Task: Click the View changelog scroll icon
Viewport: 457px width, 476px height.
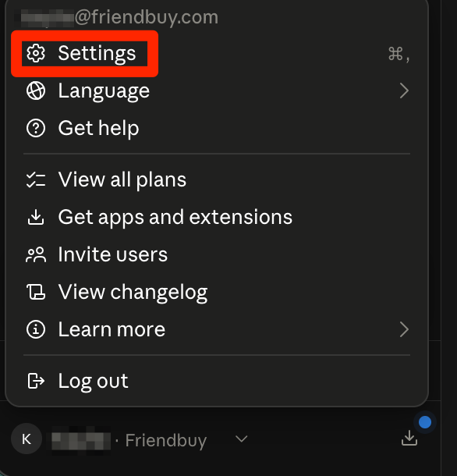Action: coord(36,292)
